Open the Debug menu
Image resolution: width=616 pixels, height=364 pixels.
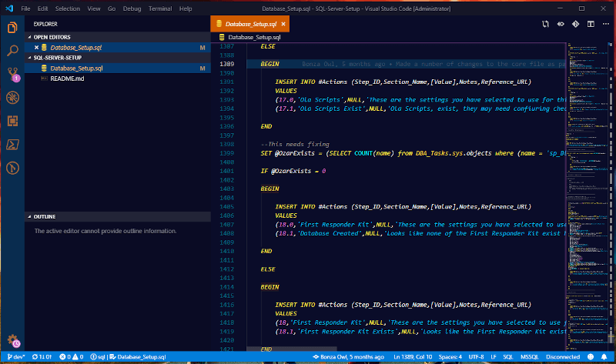132,8
